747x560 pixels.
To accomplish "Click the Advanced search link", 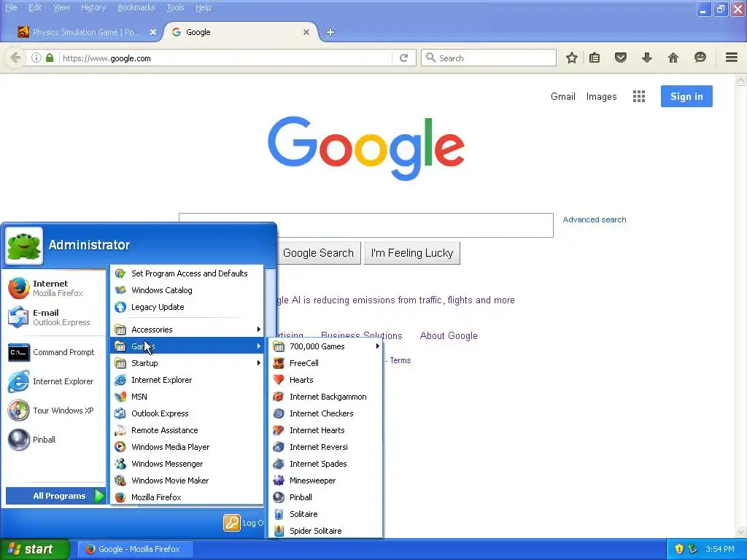I will [595, 219].
